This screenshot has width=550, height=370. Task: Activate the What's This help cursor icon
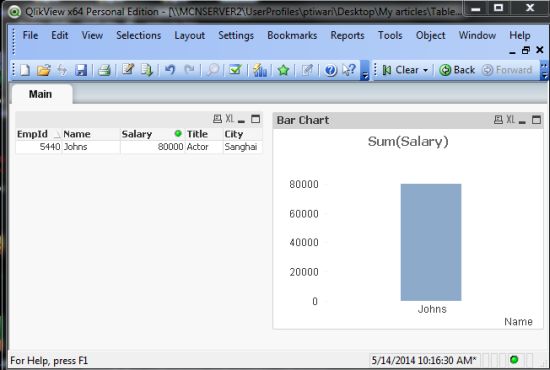[349, 69]
